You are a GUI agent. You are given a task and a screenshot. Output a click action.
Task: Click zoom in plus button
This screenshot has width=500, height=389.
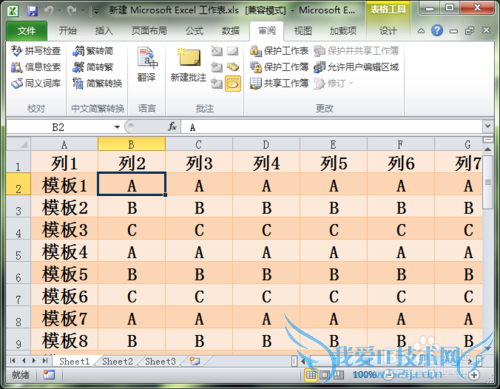click(474, 375)
